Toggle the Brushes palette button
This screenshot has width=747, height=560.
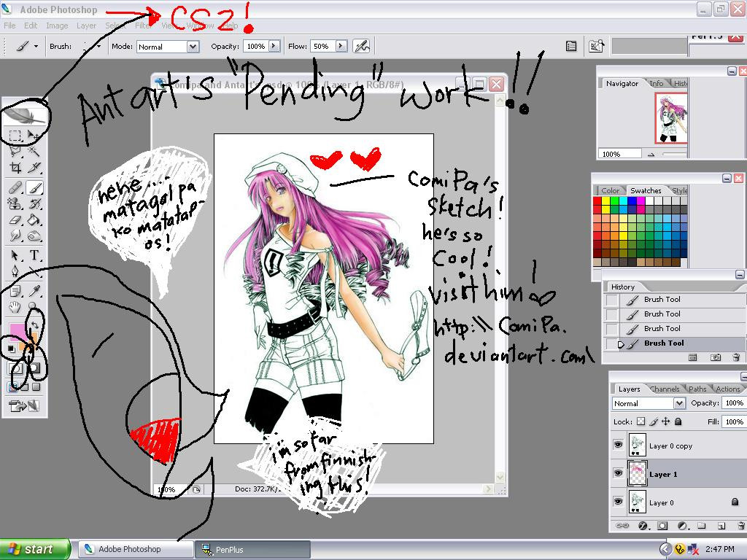click(570, 46)
